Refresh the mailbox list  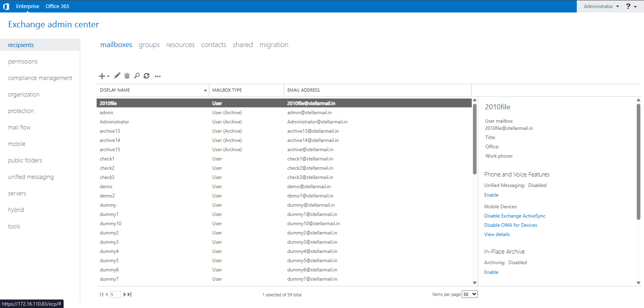[147, 76]
